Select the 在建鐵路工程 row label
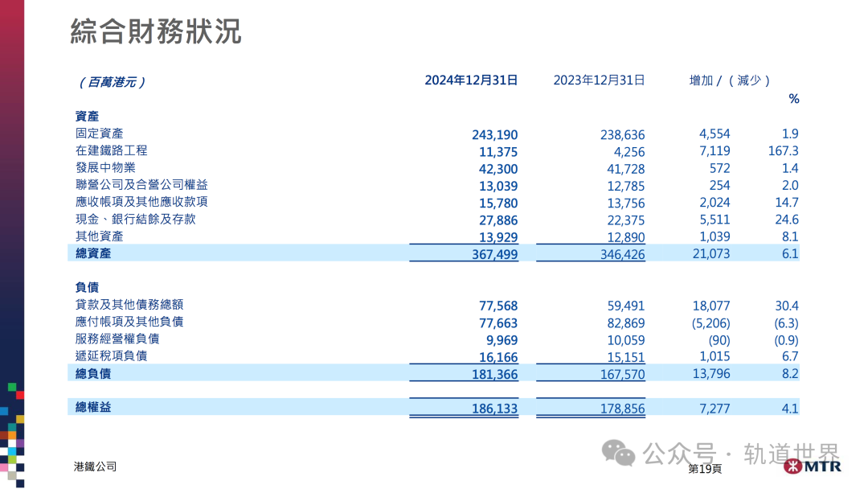Viewport: 868px width, 489px height. click(111, 150)
